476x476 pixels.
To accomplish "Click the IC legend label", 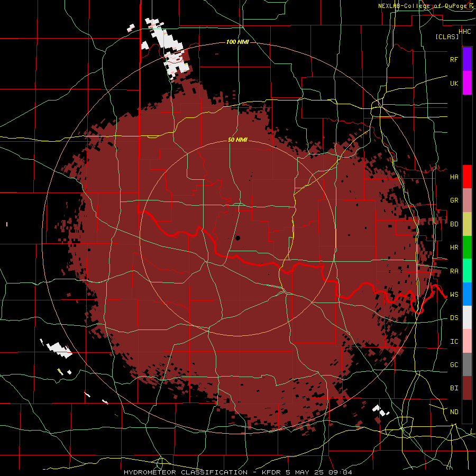I will (454, 342).
